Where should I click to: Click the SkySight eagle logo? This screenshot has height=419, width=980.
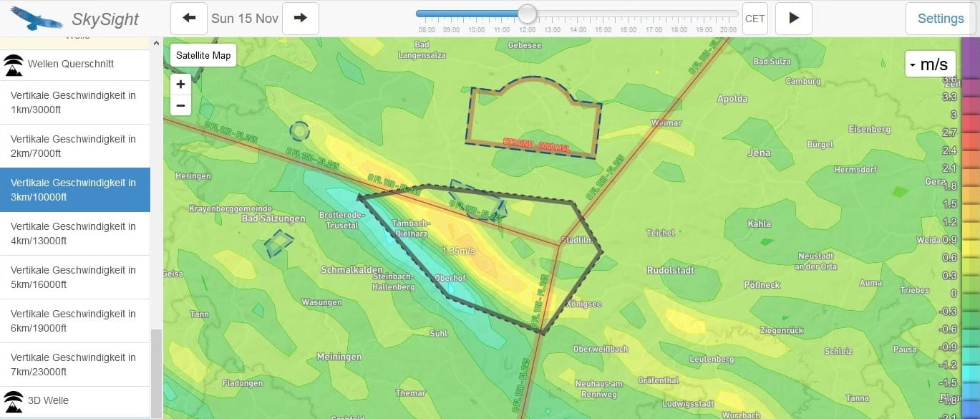pos(37,19)
